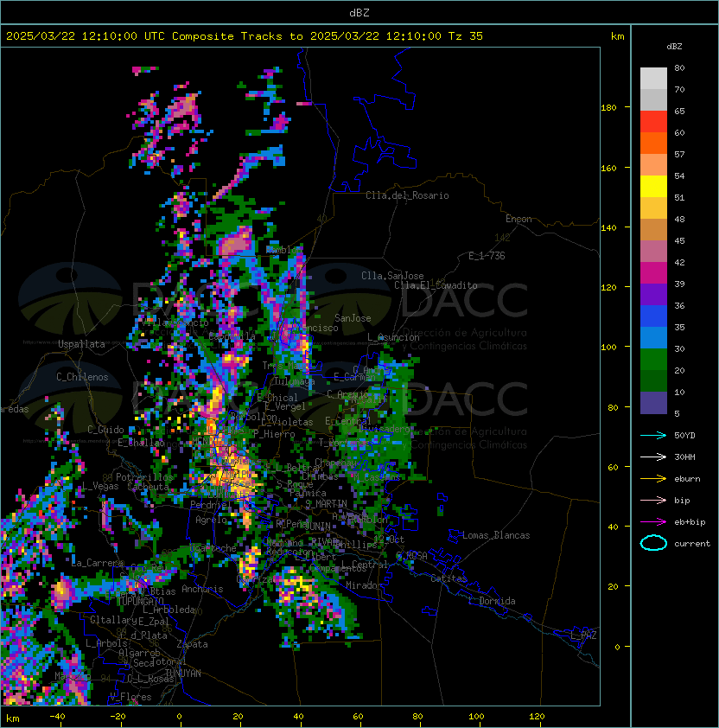The image size is (719, 728).
Task: Click the 'L_Asuncion' map label
Action: 393,337
